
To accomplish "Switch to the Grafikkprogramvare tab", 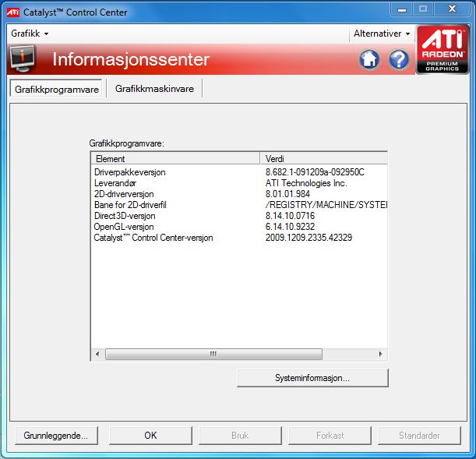I will click(56, 90).
